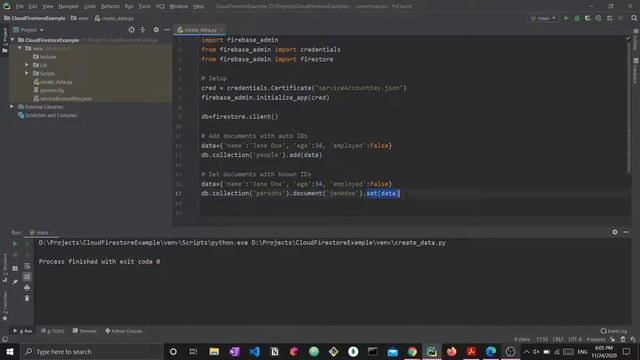Select Include folder in project tree
This screenshot has width=640, height=360.
click(x=45, y=57)
